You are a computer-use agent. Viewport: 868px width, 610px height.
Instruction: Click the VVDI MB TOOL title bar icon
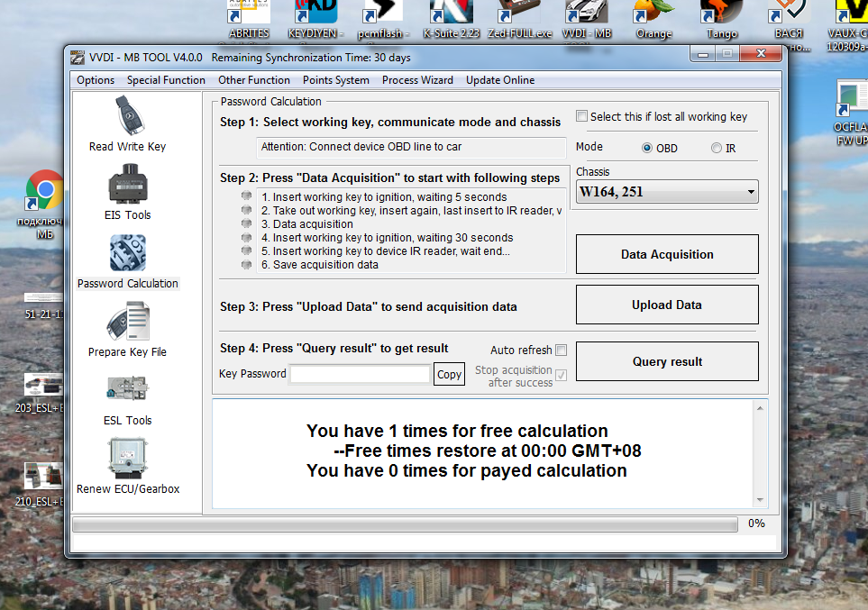click(78, 57)
